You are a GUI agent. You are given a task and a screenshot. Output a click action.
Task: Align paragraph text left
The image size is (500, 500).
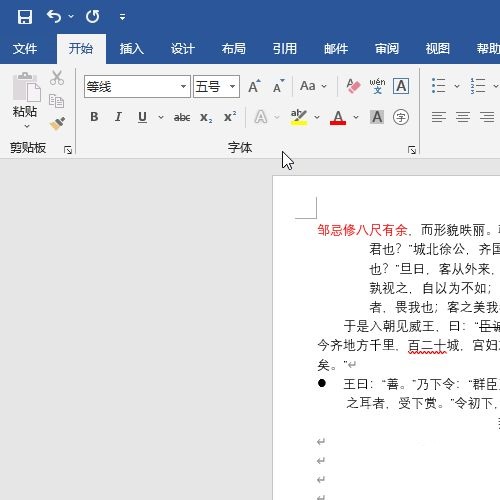tap(439, 117)
